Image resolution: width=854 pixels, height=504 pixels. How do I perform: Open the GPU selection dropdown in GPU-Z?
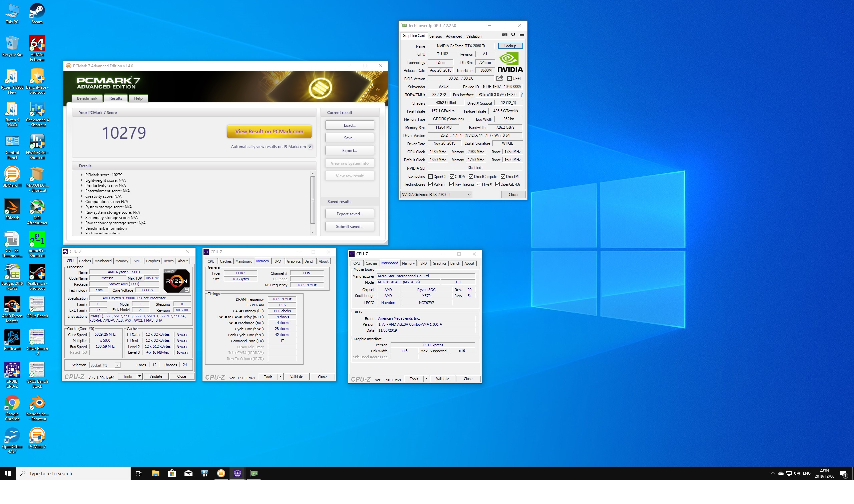click(x=436, y=195)
